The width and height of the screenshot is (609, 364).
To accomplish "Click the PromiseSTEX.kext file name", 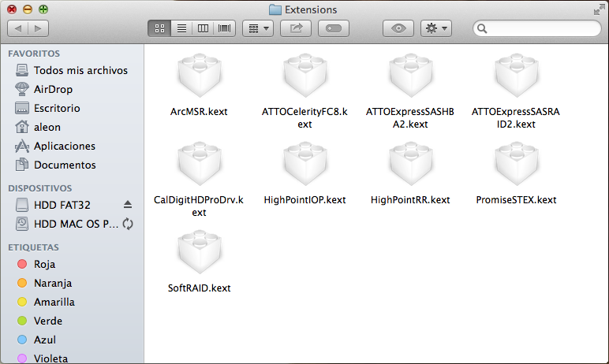I will click(x=516, y=200).
